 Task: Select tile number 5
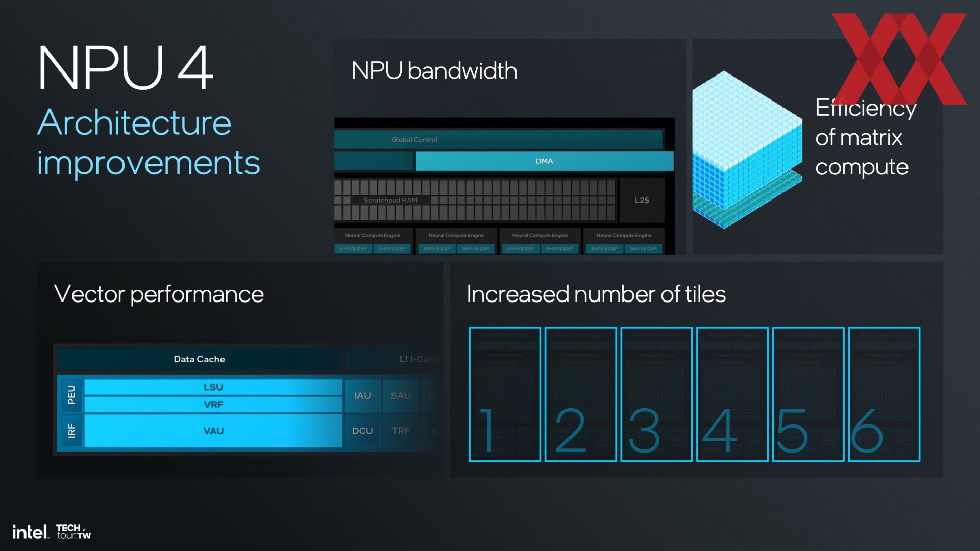pos(808,394)
